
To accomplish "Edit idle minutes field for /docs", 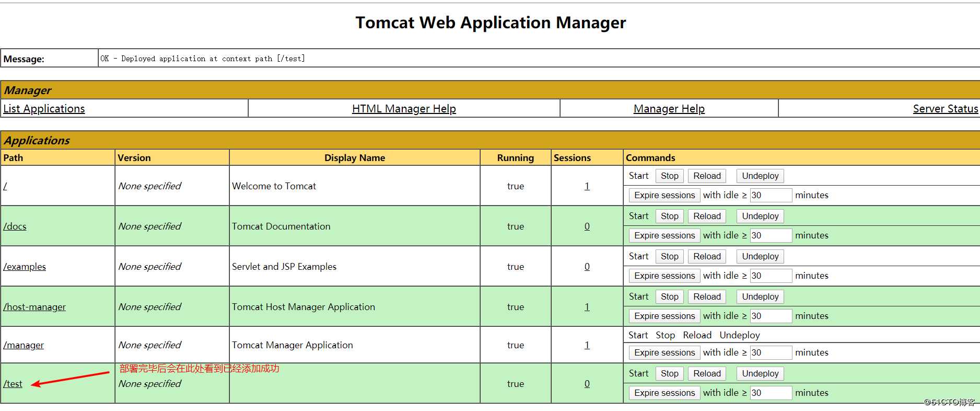I will tap(771, 236).
